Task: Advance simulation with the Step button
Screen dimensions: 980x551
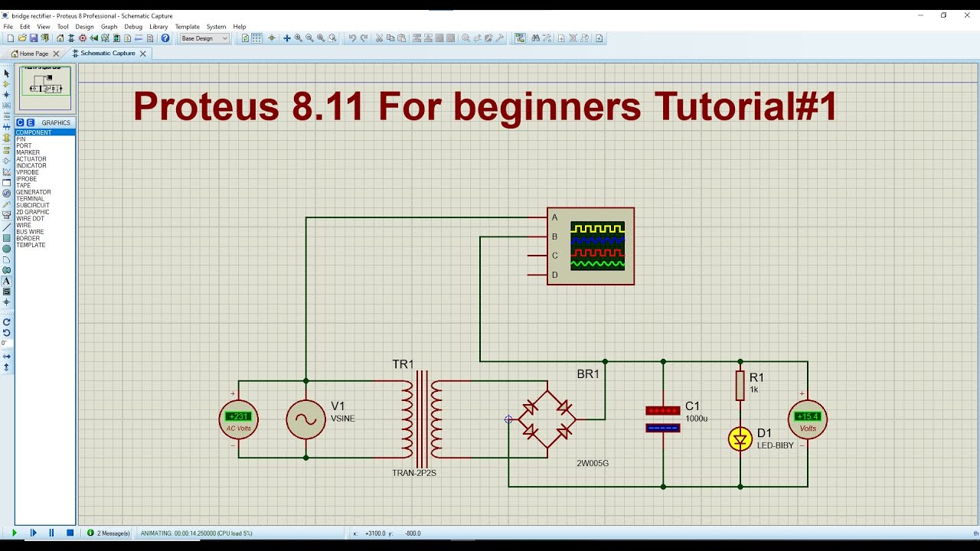Action: [33, 533]
